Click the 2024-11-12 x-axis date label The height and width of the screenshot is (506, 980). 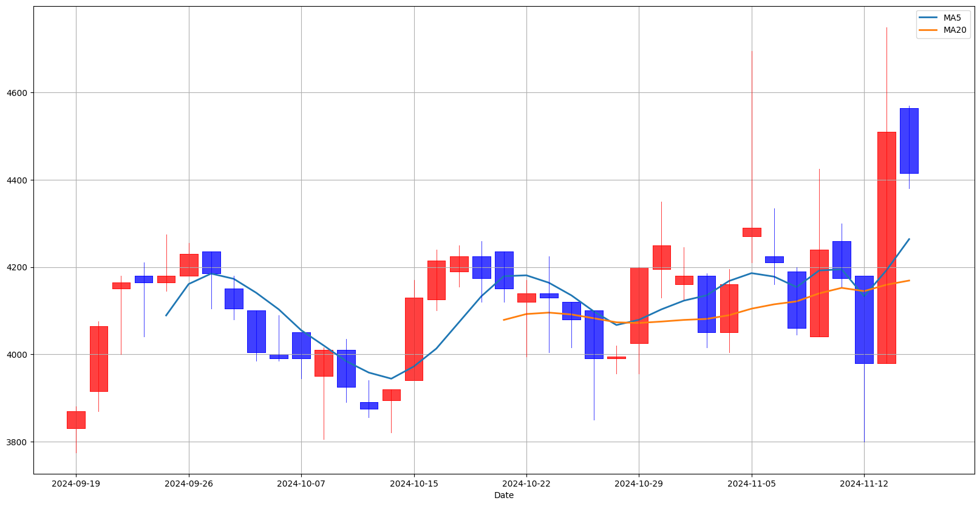click(864, 484)
